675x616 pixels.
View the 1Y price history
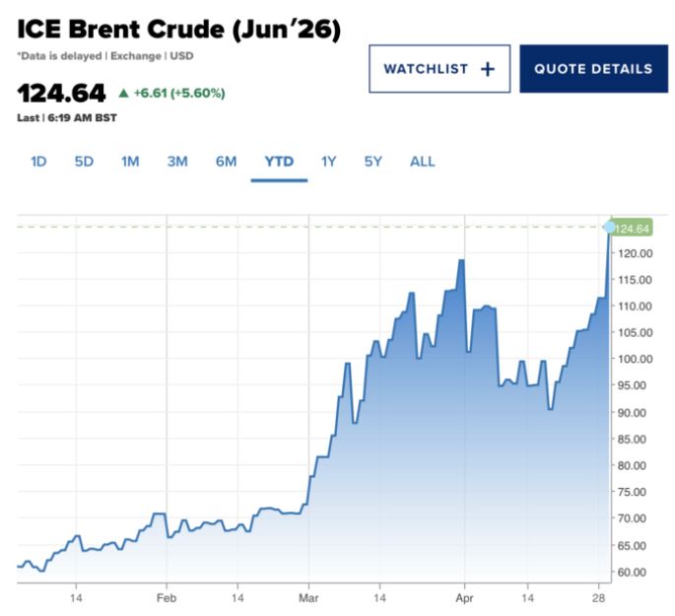click(328, 162)
